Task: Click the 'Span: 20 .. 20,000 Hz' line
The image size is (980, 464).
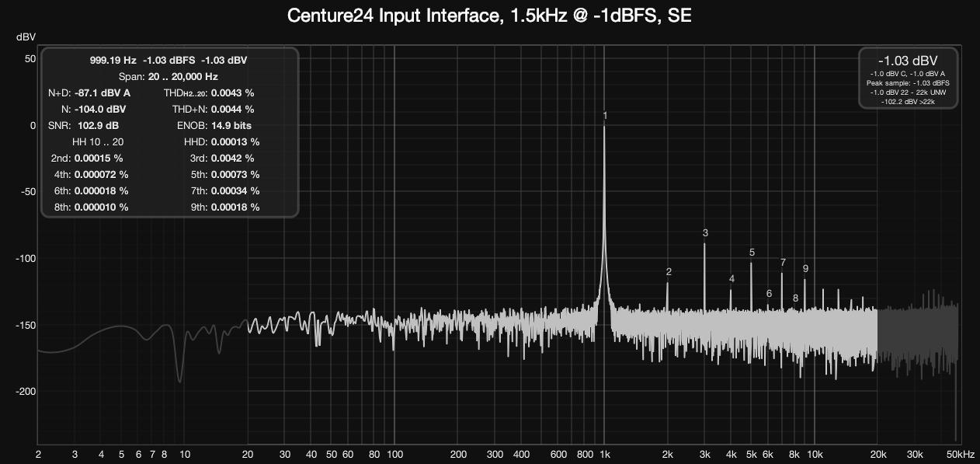Action: tap(169, 76)
